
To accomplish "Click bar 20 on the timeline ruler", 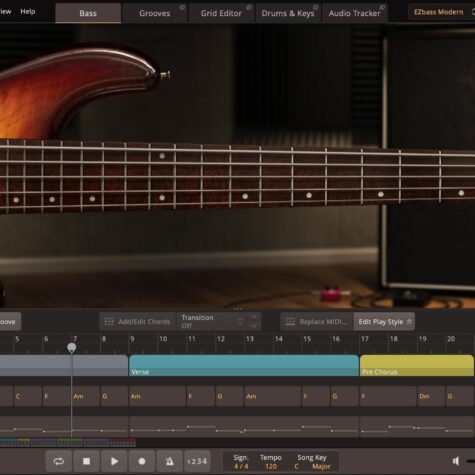I will 451,339.
